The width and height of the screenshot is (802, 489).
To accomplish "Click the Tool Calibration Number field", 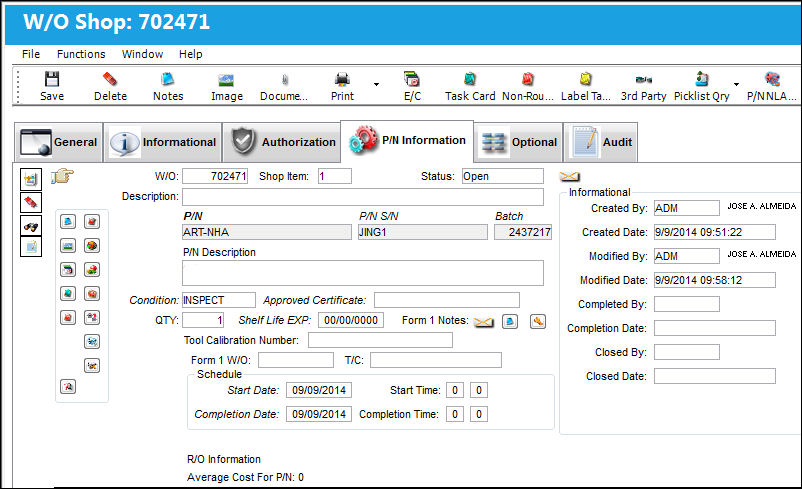I will coord(381,340).
